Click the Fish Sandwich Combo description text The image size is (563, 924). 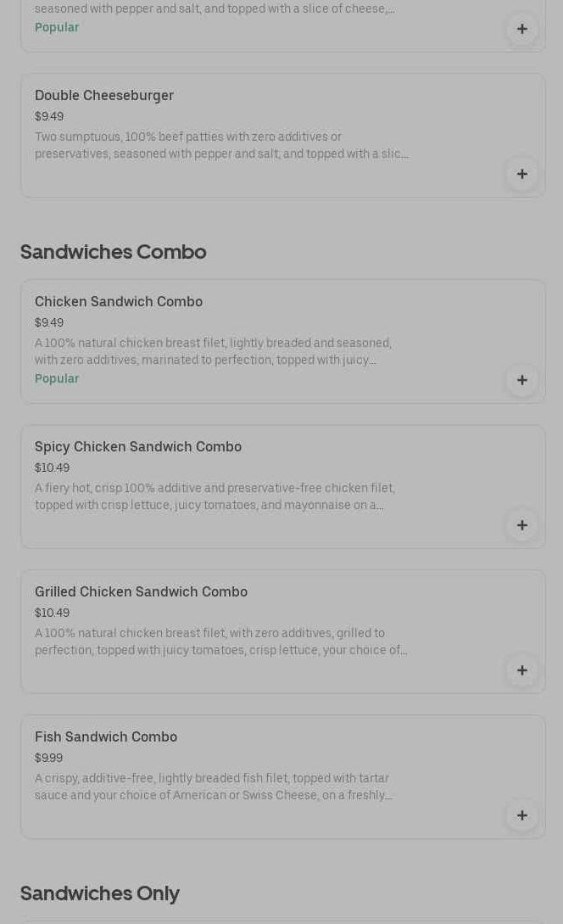[213, 787]
